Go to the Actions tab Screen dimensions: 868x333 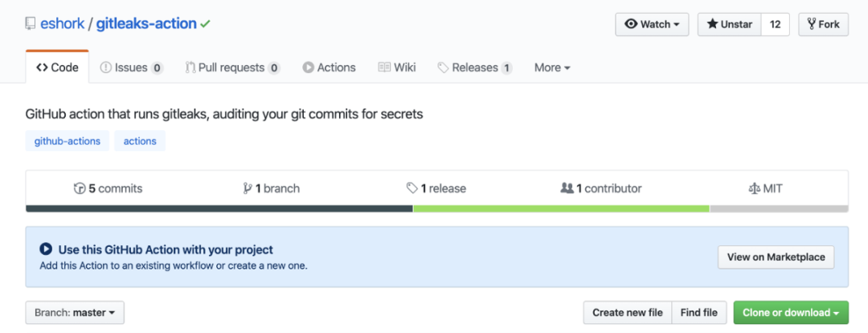330,68
